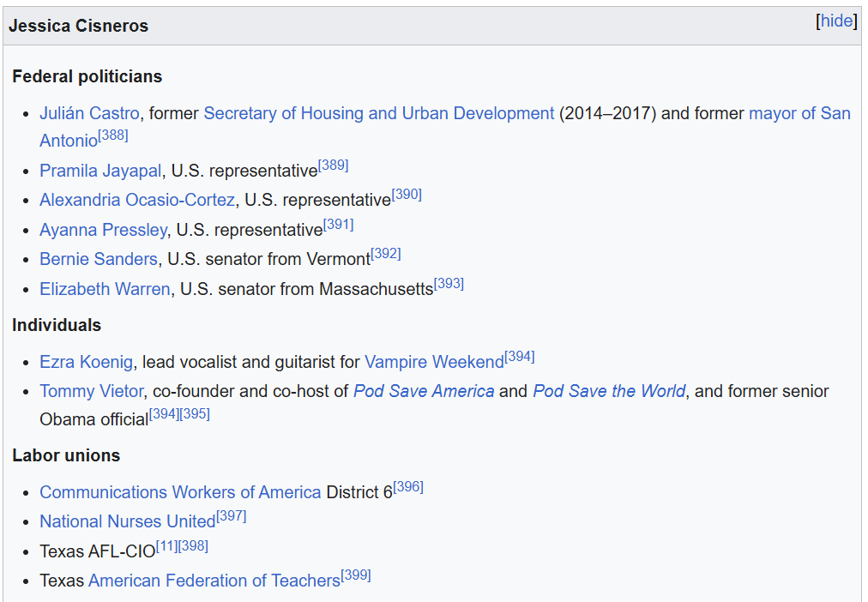Viewport: 868px width, 602px height.
Task: Open citation 394 after Obama official
Action: tap(165, 414)
